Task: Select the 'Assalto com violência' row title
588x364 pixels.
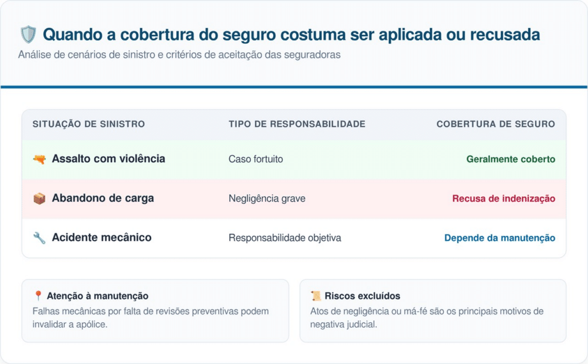Action: [108, 159]
